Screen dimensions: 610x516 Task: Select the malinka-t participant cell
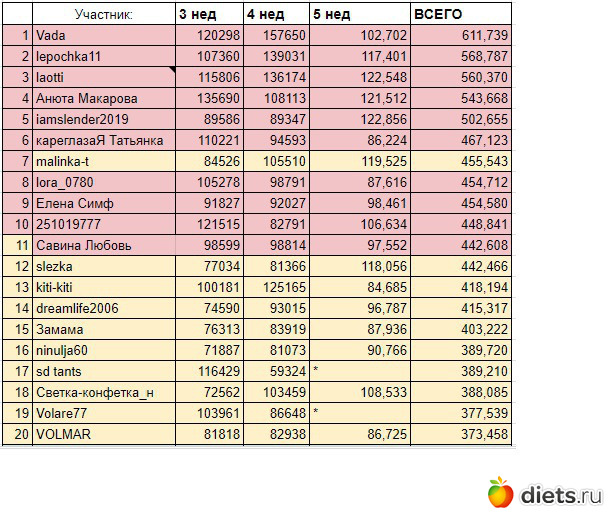[x=103, y=161]
